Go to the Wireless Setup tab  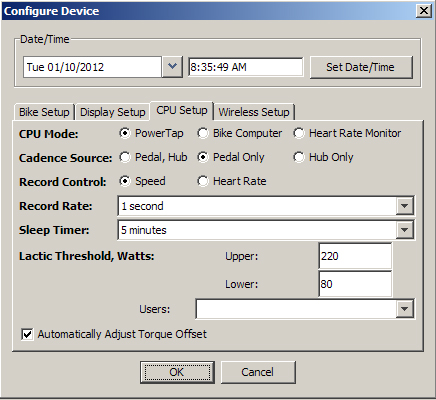pyautogui.click(x=254, y=112)
